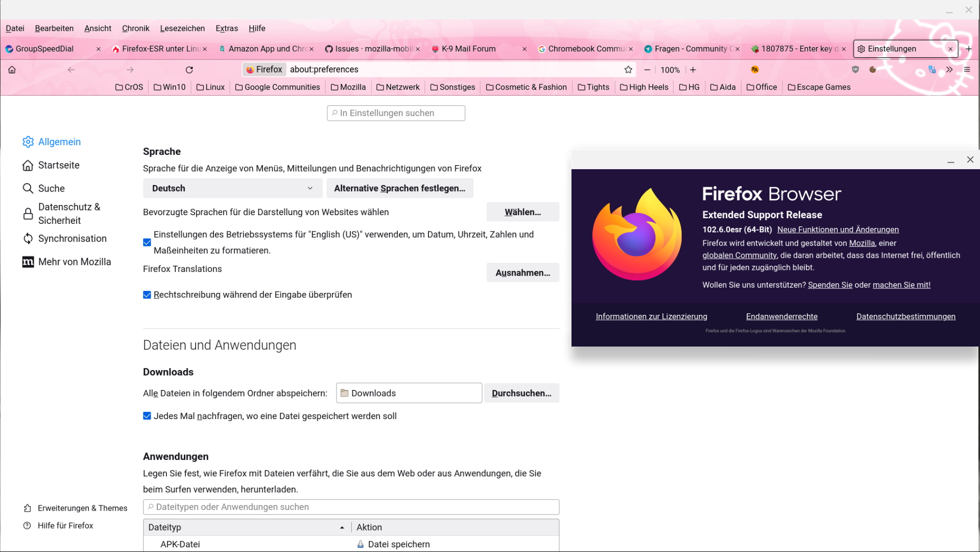Reset zoom level showing 100%

point(670,70)
